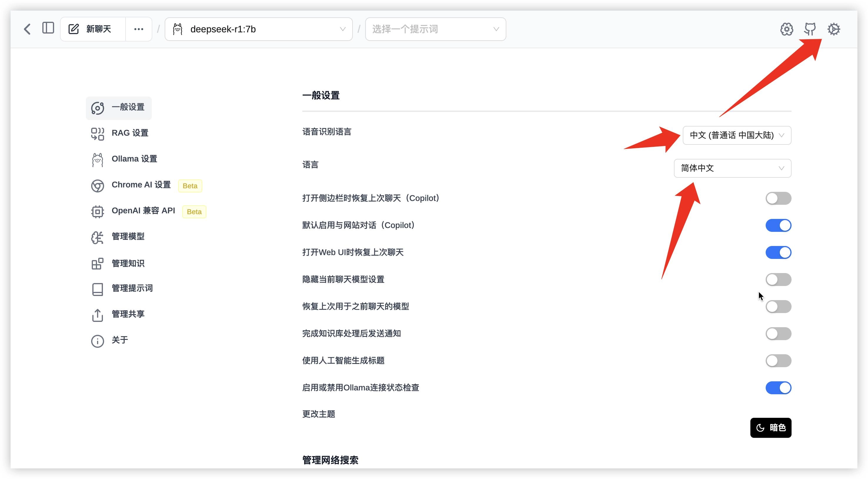The width and height of the screenshot is (868, 479).
Task: Click the brain icon for 管理模型
Action: pyautogui.click(x=97, y=238)
